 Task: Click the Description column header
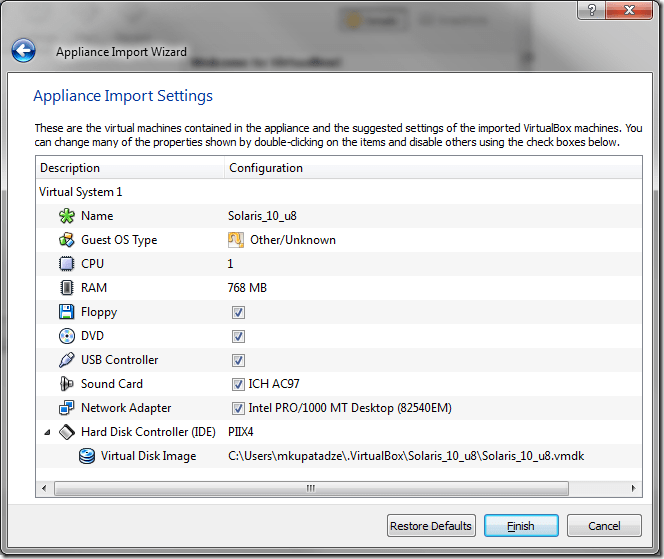pos(130,168)
